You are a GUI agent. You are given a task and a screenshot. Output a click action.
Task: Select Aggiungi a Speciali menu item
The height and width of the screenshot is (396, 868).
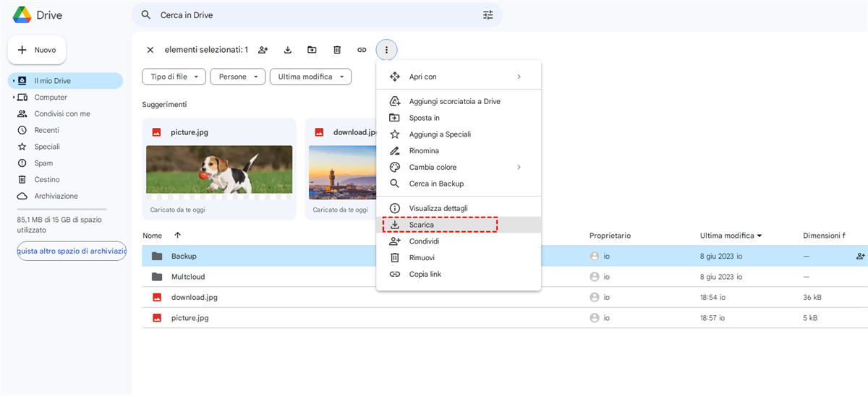point(459,134)
